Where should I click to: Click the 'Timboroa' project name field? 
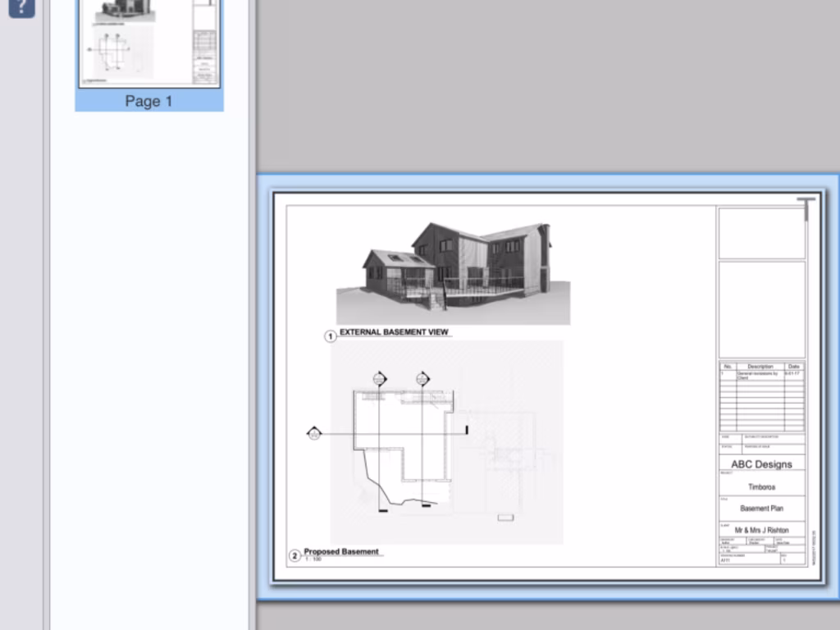(761, 486)
